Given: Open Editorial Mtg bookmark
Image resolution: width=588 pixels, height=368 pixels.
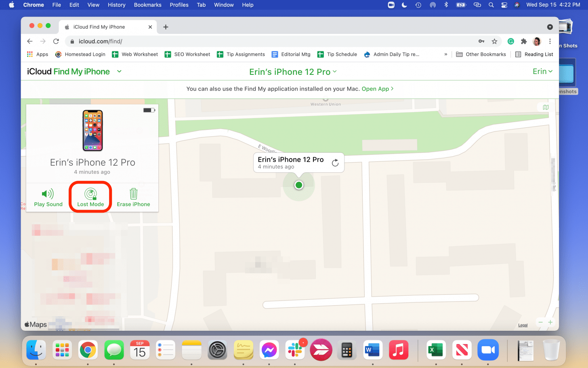Looking at the screenshot, I should (x=291, y=54).
